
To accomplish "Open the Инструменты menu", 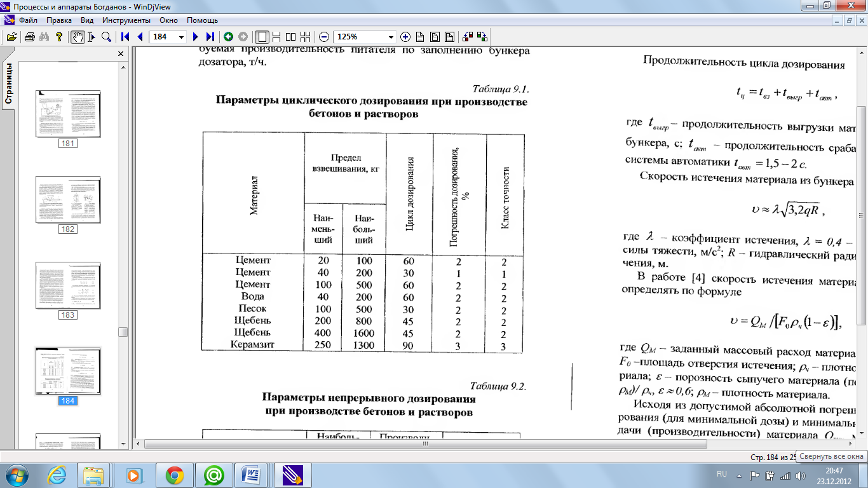I will tap(125, 20).
